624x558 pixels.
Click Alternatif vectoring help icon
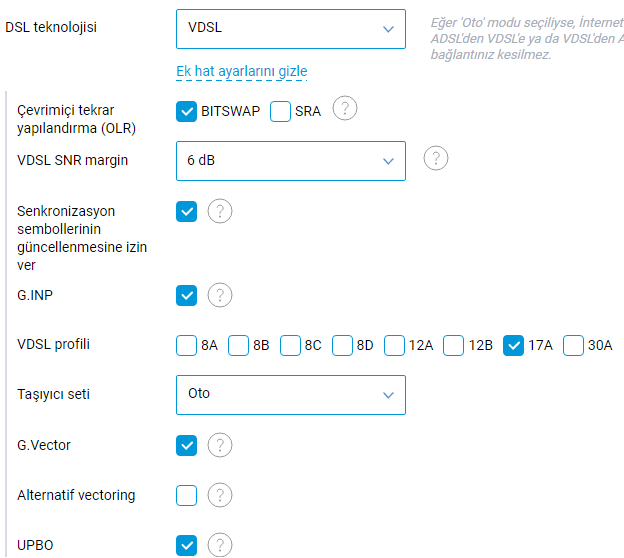pos(220,495)
